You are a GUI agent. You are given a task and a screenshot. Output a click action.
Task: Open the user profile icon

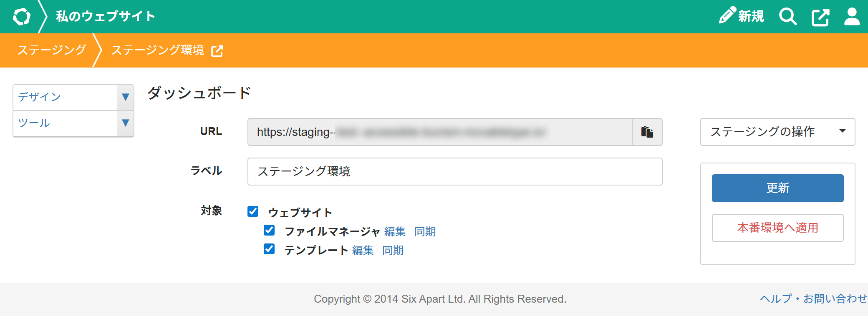coord(852,17)
